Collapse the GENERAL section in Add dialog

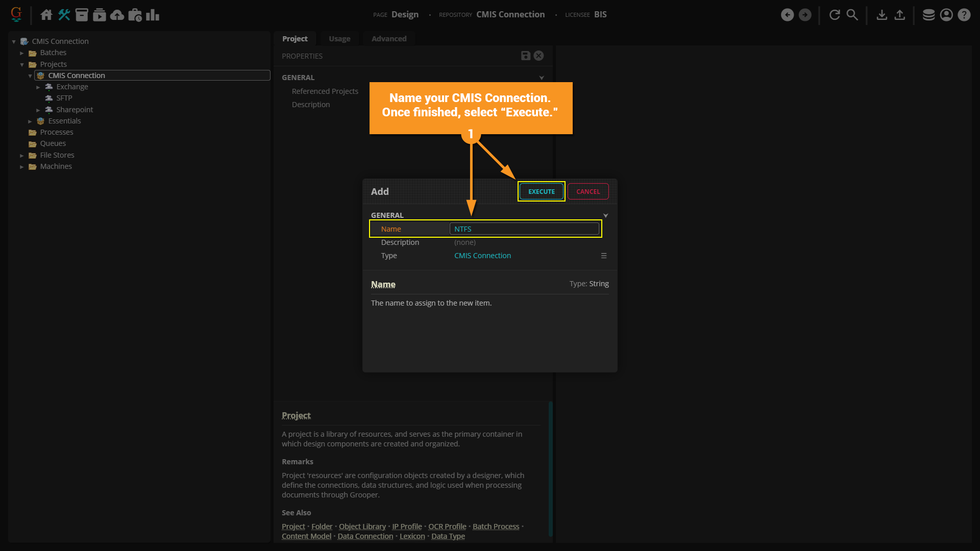605,215
